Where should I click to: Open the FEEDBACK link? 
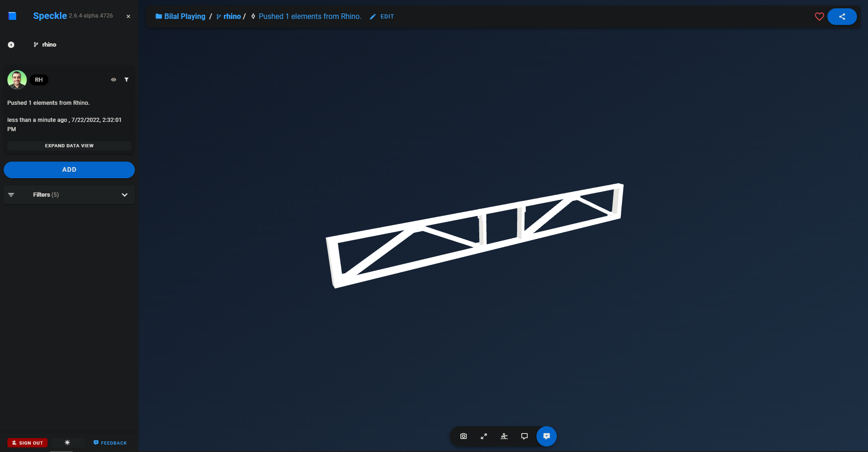point(110,442)
